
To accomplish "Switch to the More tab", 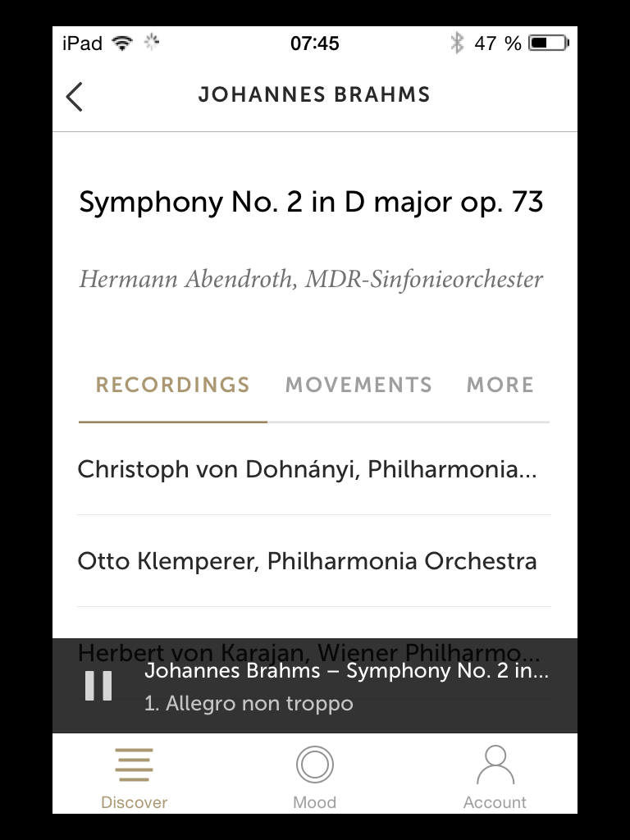I will [500, 385].
